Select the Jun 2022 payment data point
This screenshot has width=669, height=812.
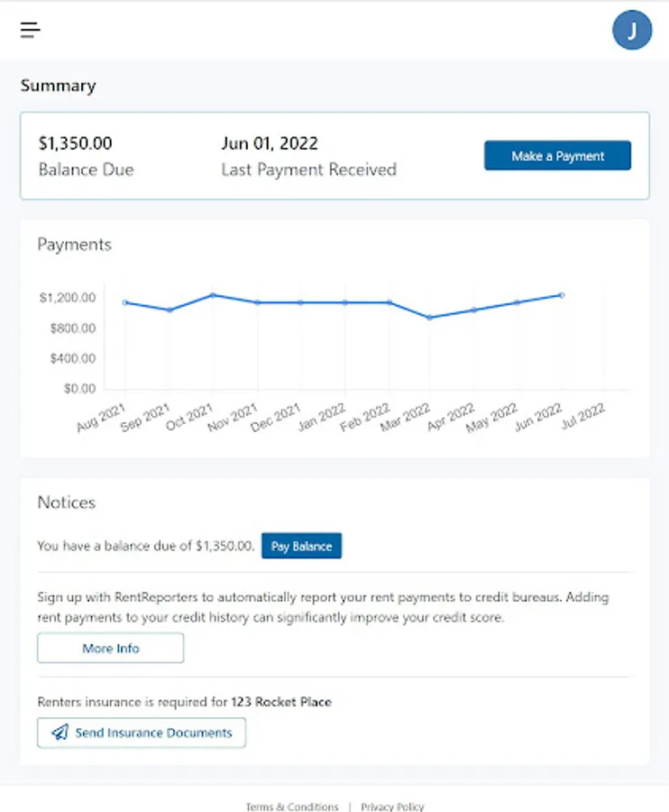point(562,295)
